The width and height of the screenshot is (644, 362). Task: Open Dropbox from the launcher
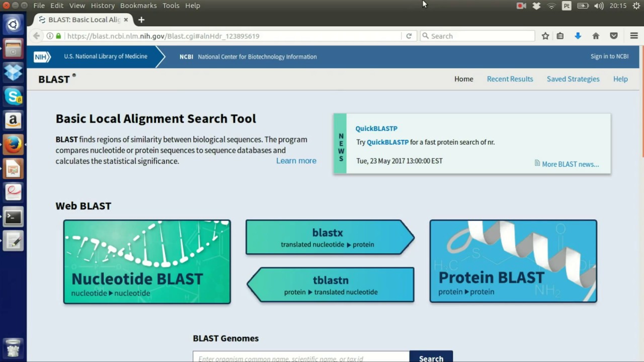coord(13,73)
